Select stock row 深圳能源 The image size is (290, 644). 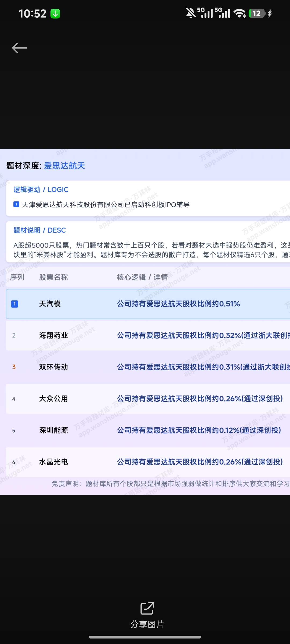tap(148, 430)
